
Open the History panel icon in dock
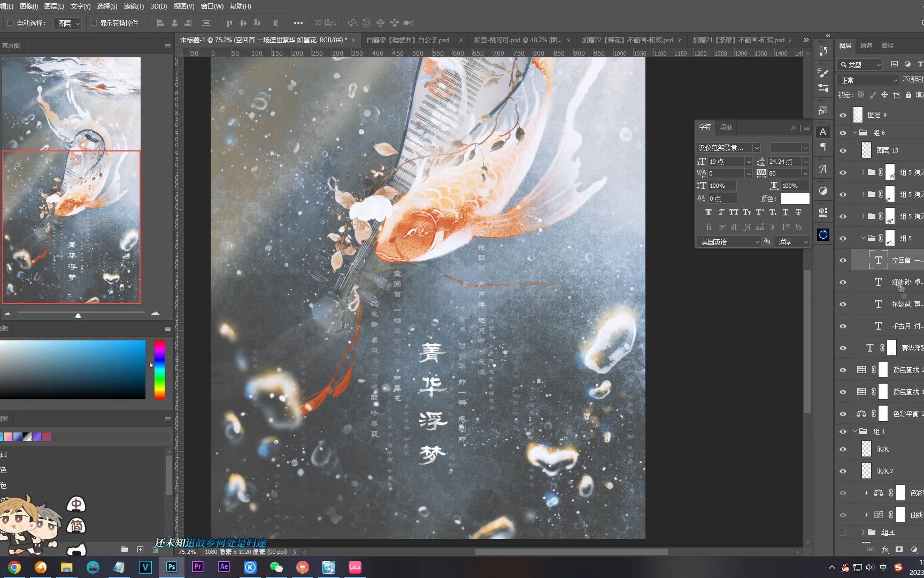click(x=823, y=51)
